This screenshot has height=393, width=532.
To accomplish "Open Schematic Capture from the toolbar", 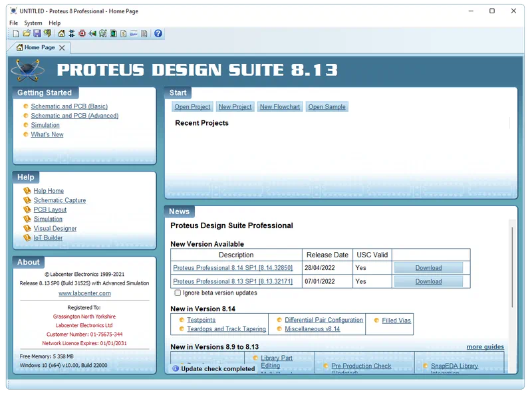I will (72, 34).
